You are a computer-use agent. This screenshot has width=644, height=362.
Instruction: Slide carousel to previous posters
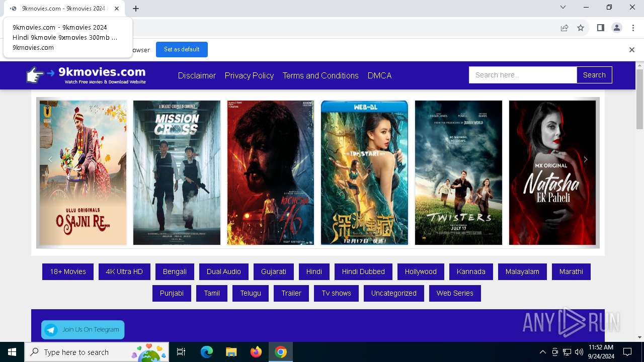50,159
